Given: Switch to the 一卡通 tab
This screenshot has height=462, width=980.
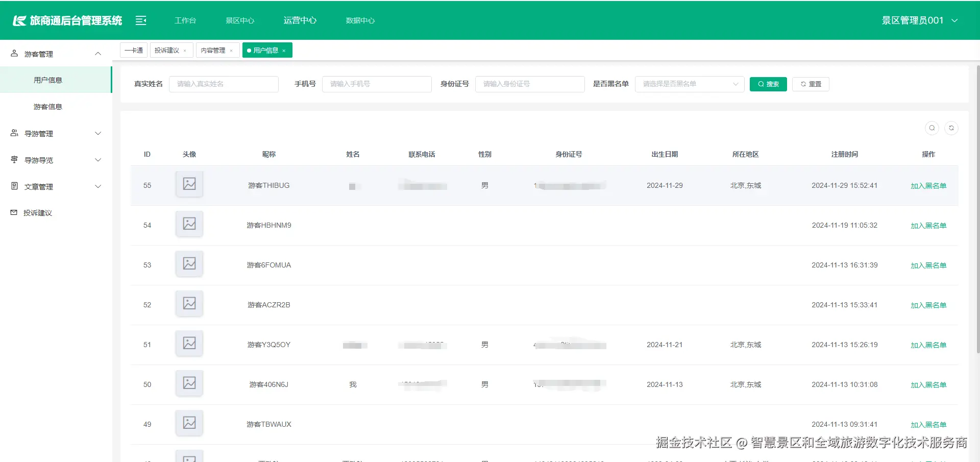Looking at the screenshot, I should coord(133,50).
